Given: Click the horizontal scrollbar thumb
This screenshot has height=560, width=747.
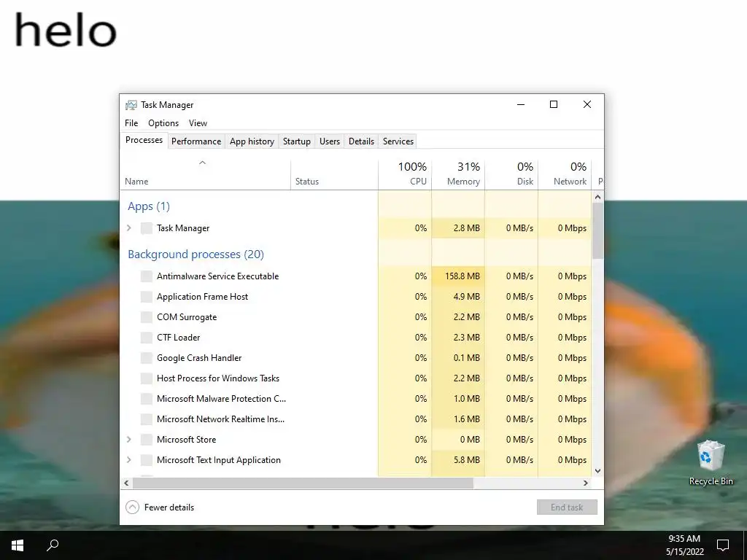Looking at the screenshot, I should [303, 483].
